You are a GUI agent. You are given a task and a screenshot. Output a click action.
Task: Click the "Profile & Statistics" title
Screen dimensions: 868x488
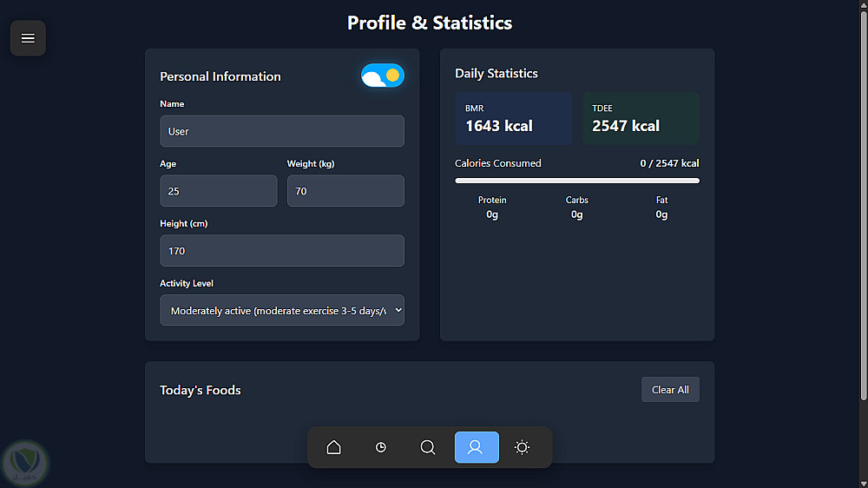point(430,23)
